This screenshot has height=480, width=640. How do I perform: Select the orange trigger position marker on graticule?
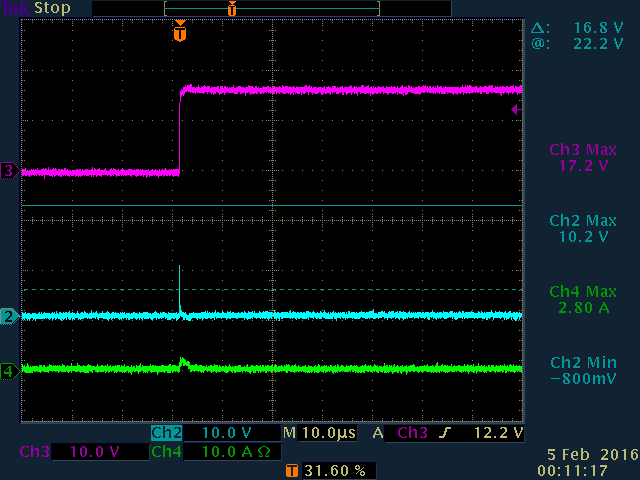pyautogui.click(x=180, y=31)
